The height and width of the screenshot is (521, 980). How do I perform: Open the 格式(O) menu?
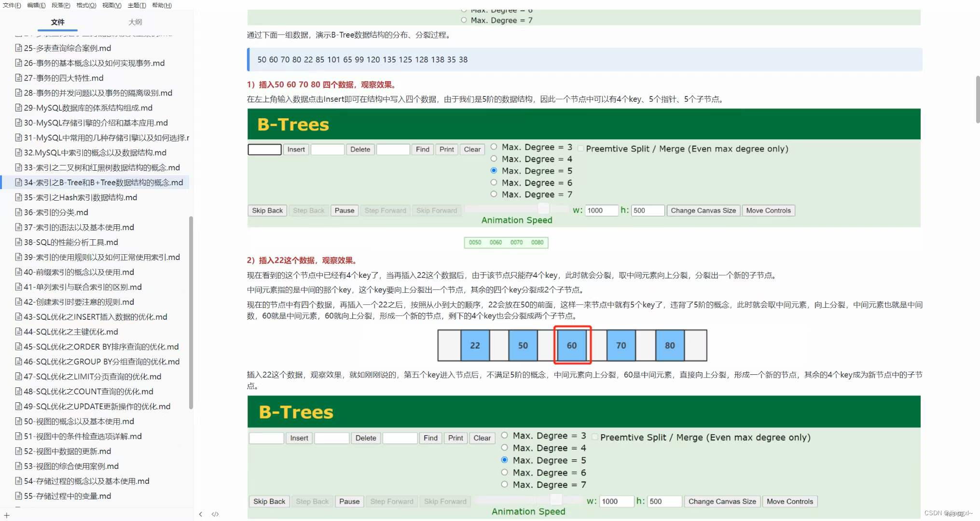tap(86, 5)
